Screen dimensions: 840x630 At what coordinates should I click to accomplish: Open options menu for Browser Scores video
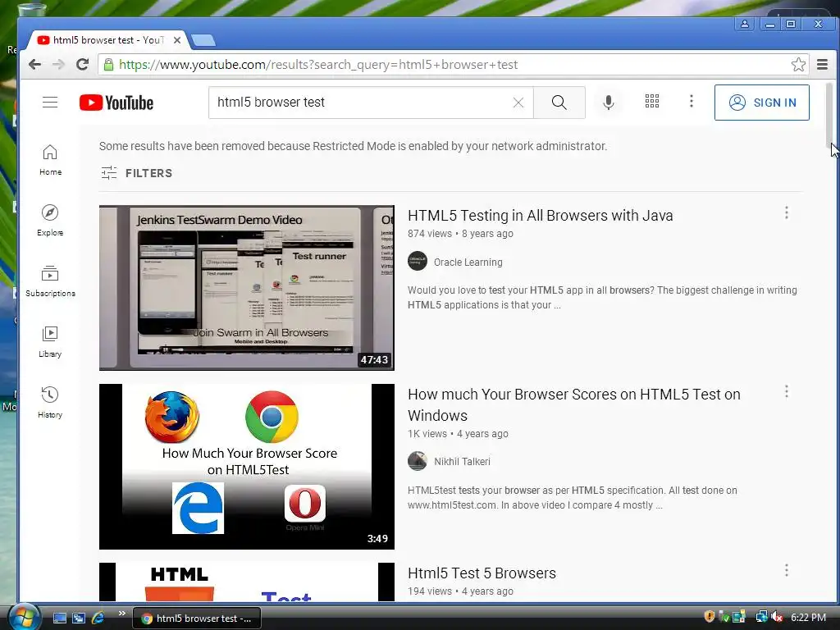pyautogui.click(x=787, y=391)
